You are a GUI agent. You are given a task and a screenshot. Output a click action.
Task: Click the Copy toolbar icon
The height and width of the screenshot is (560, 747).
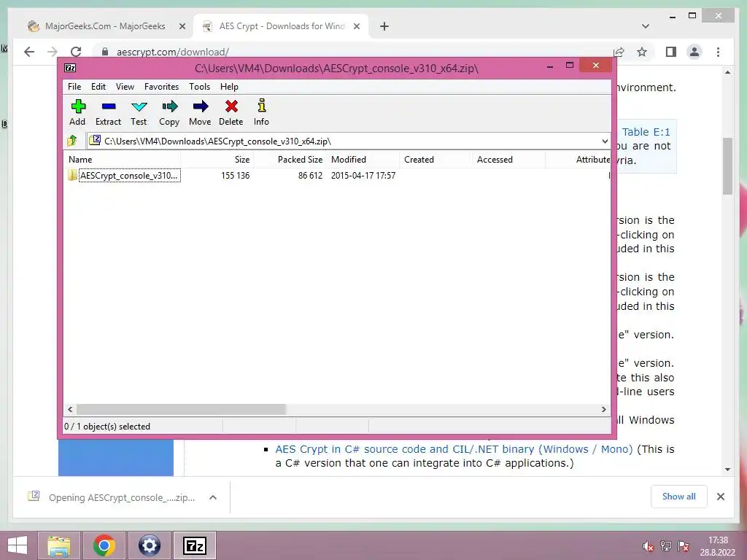point(169,106)
